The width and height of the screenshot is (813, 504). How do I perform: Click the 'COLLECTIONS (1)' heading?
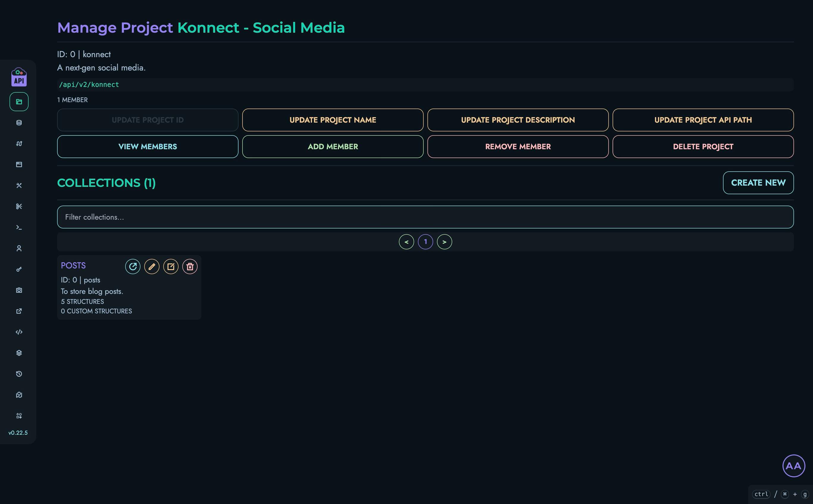106,183
